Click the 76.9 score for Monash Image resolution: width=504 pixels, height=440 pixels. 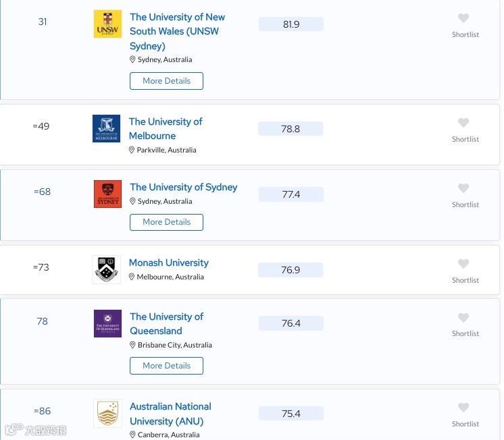pyautogui.click(x=291, y=270)
